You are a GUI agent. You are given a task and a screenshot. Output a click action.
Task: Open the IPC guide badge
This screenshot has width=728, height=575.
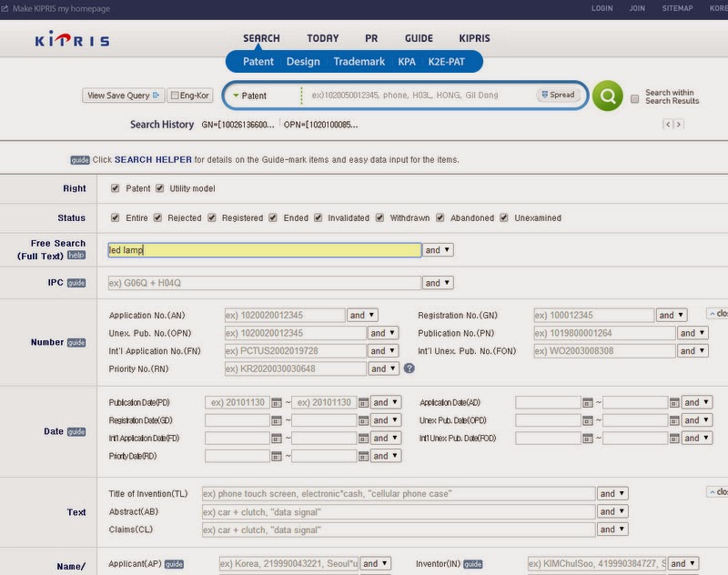tap(76, 283)
